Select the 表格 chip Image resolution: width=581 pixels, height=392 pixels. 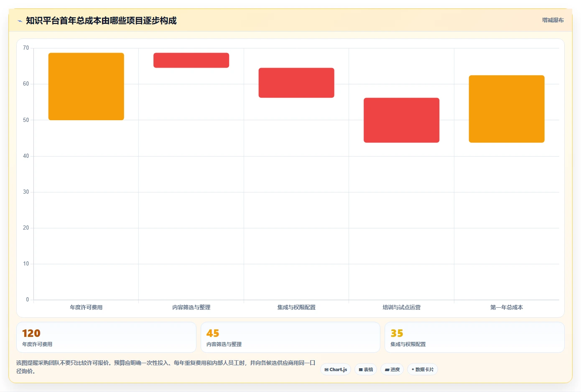(x=366, y=369)
